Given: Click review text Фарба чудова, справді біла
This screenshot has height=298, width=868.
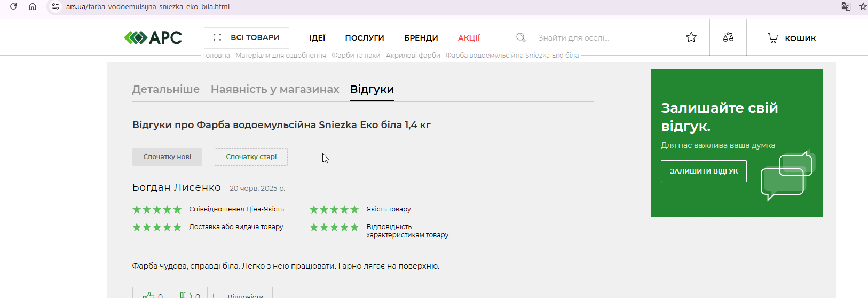Looking at the screenshot, I should [286, 266].
